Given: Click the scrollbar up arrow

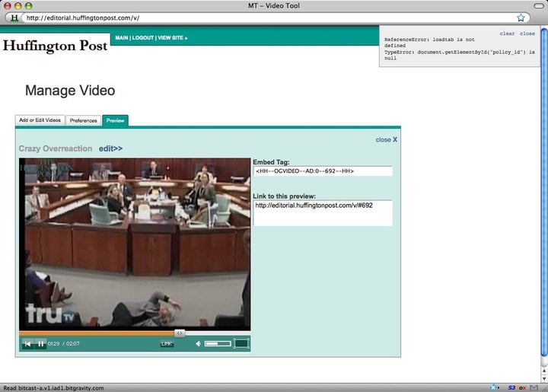Looking at the screenshot, I should pos(544,371).
